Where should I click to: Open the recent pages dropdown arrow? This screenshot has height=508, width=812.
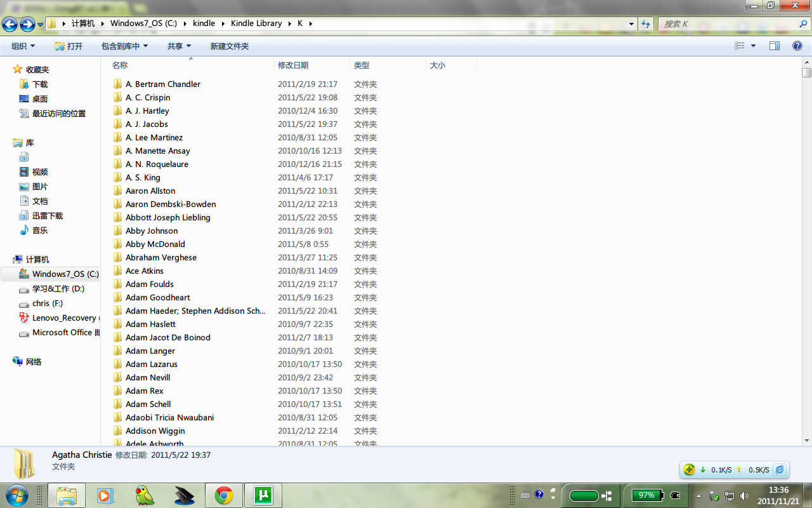click(x=40, y=24)
